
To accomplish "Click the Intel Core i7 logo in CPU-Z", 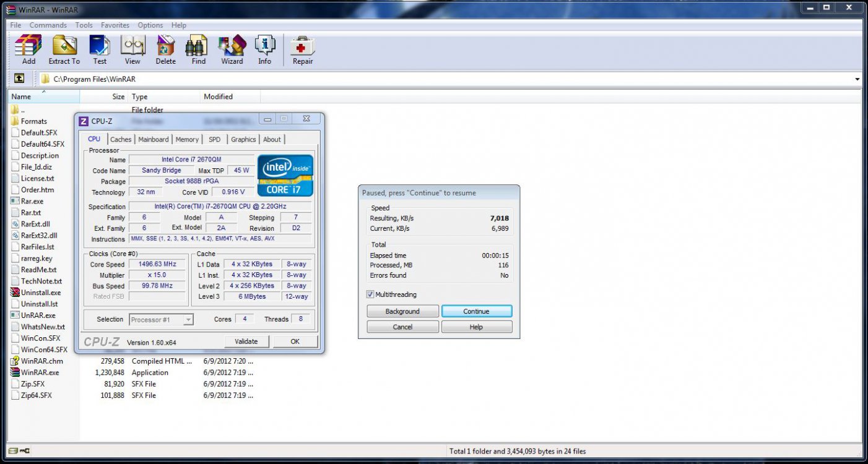I will pos(285,175).
